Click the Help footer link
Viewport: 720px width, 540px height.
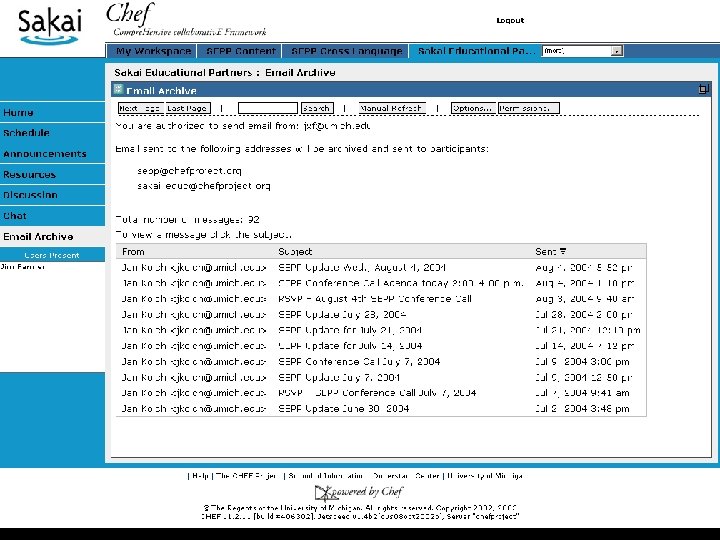point(200,476)
